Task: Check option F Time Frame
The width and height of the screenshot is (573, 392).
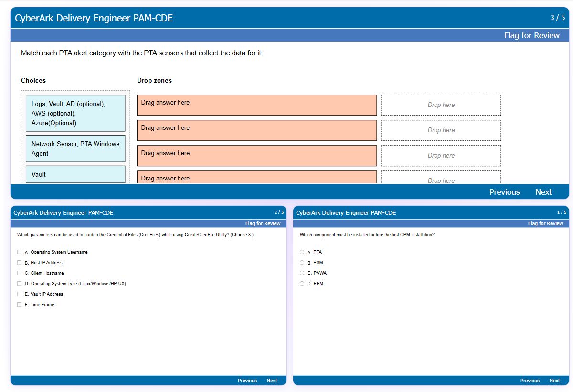Action: coord(19,305)
